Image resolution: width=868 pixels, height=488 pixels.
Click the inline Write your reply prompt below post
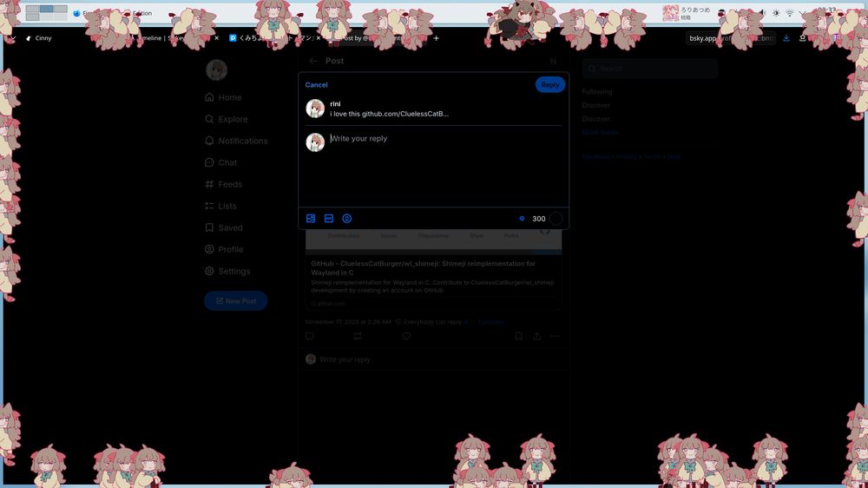tap(345, 359)
